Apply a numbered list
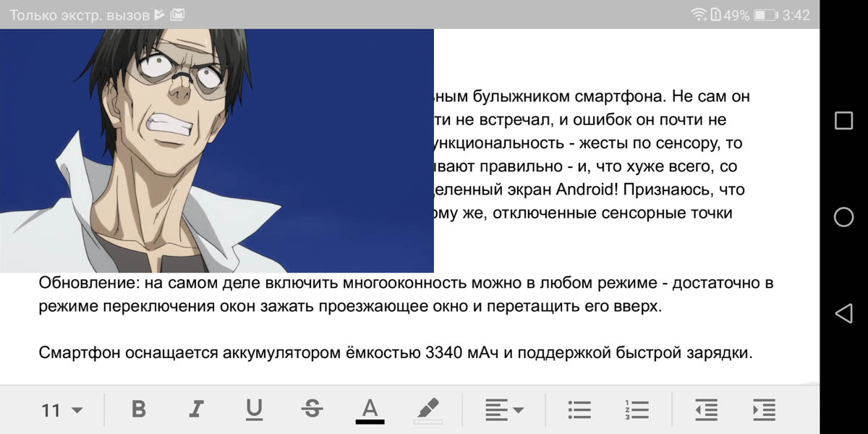This screenshot has height=434, width=868. click(x=637, y=410)
